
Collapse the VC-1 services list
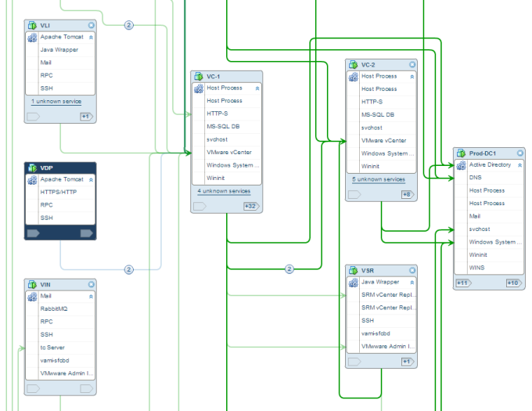tap(257, 88)
